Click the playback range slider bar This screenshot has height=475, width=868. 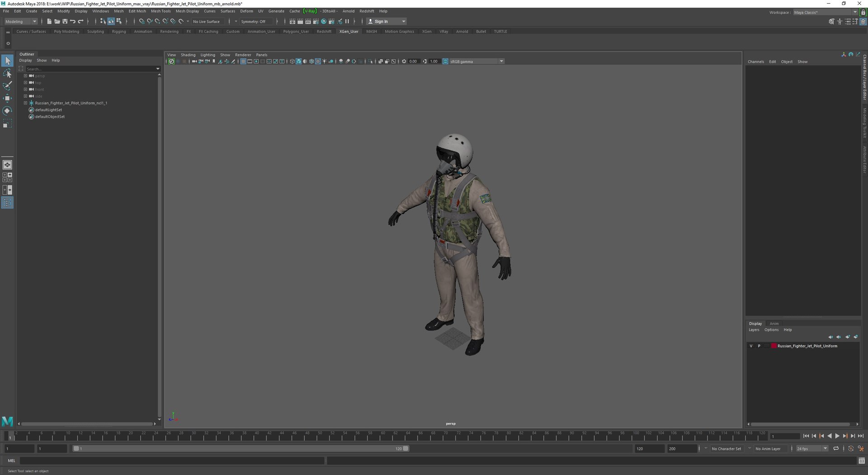(241, 449)
